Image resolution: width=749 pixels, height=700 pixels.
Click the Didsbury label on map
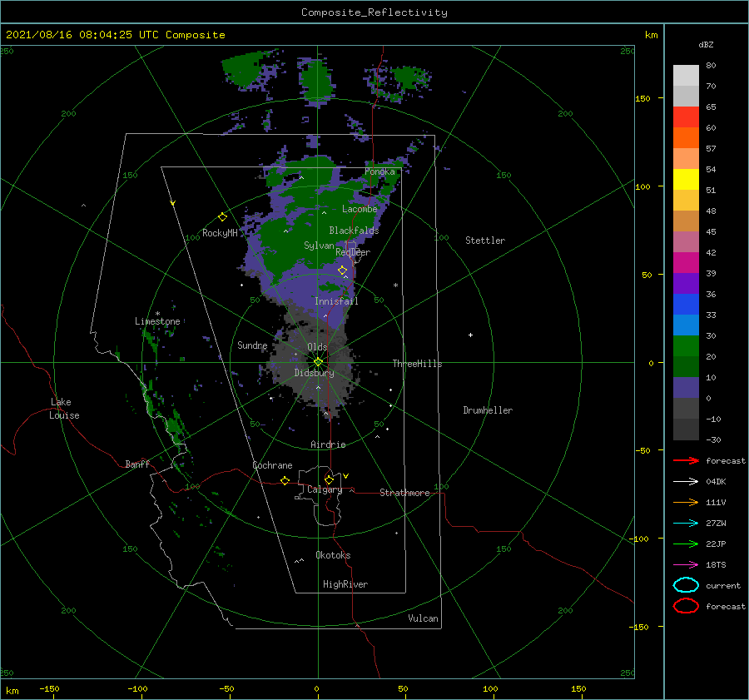[x=314, y=373]
